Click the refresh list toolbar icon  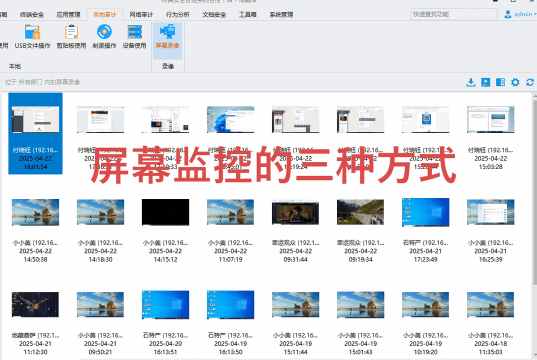click(x=530, y=82)
